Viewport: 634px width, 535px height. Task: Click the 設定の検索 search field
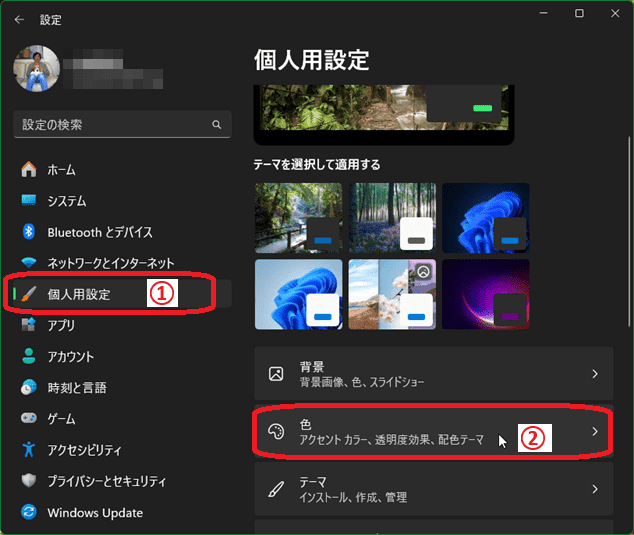[x=110, y=125]
